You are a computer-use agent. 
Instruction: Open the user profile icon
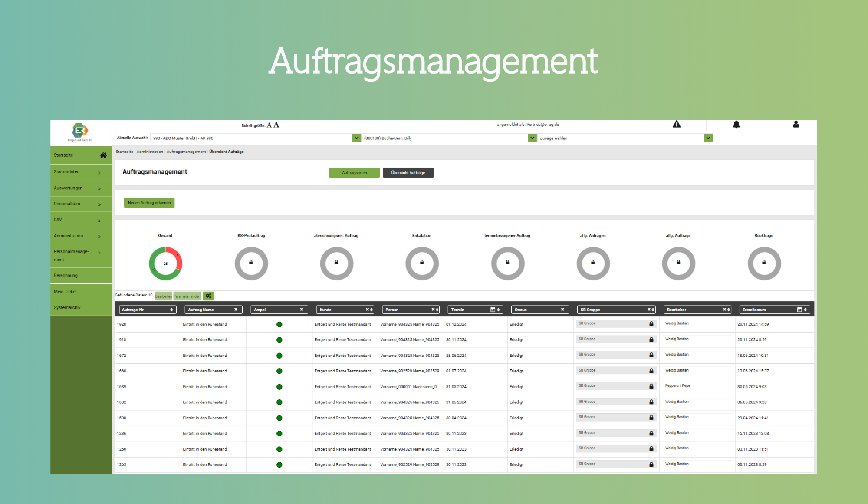(x=796, y=125)
